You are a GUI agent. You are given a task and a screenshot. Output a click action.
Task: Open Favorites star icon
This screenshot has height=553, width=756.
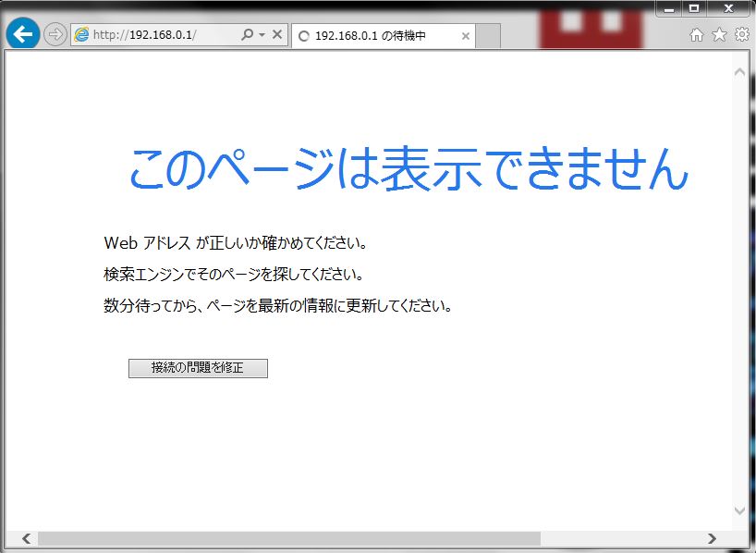click(719, 34)
